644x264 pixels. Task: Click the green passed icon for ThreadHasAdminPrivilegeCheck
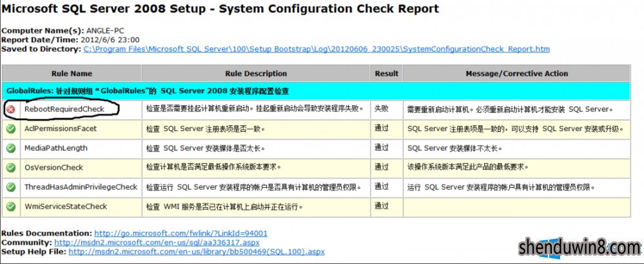point(11,187)
